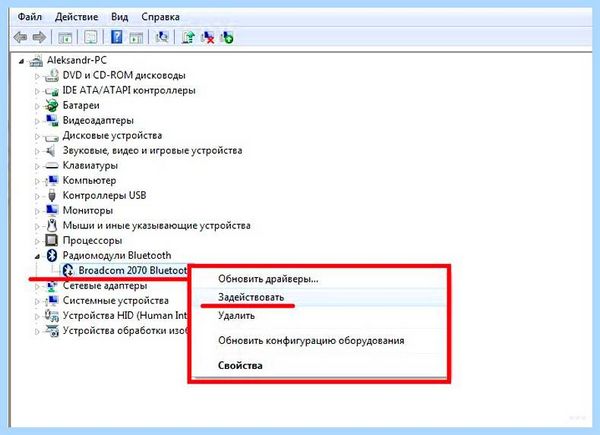The image size is (600, 435).
Task: Select the Процессоры label
Action: (92, 240)
